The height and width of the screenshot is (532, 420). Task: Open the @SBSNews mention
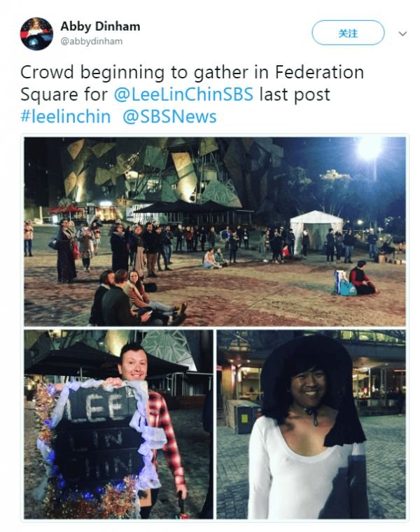(169, 116)
